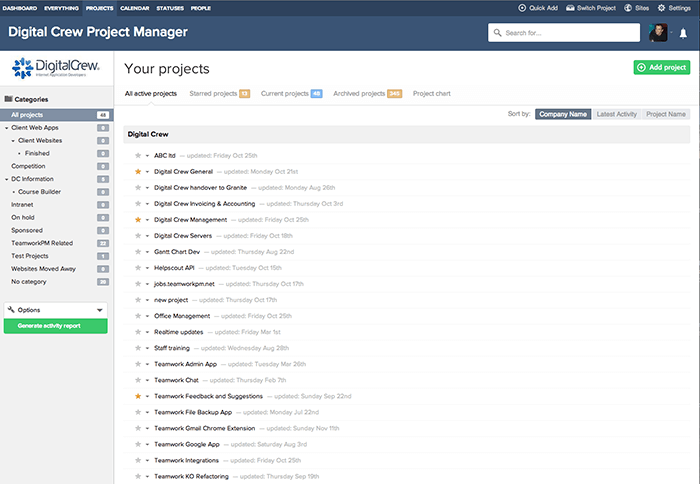Star the Teamwork Google App project
Viewport: 700px width, 484px height.
138,444
